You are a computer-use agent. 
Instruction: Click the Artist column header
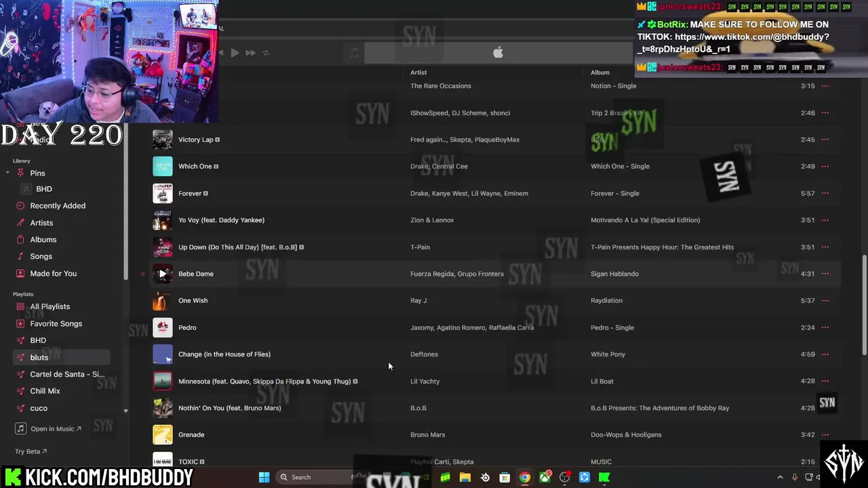pos(418,73)
